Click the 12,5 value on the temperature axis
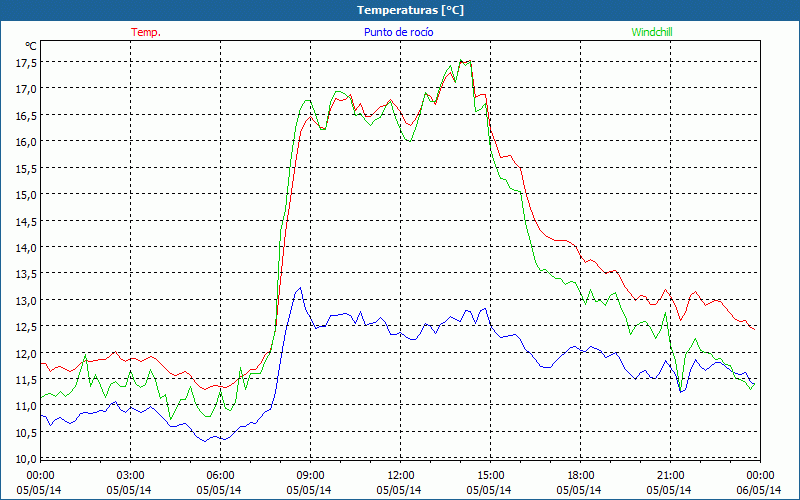The height and width of the screenshot is (500, 800). [x=27, y=327]
